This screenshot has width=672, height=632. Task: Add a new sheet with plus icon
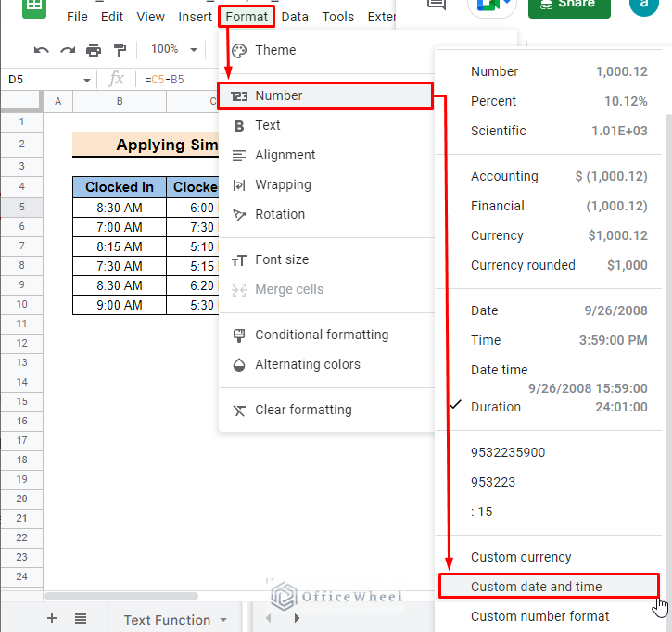(52, 618)
